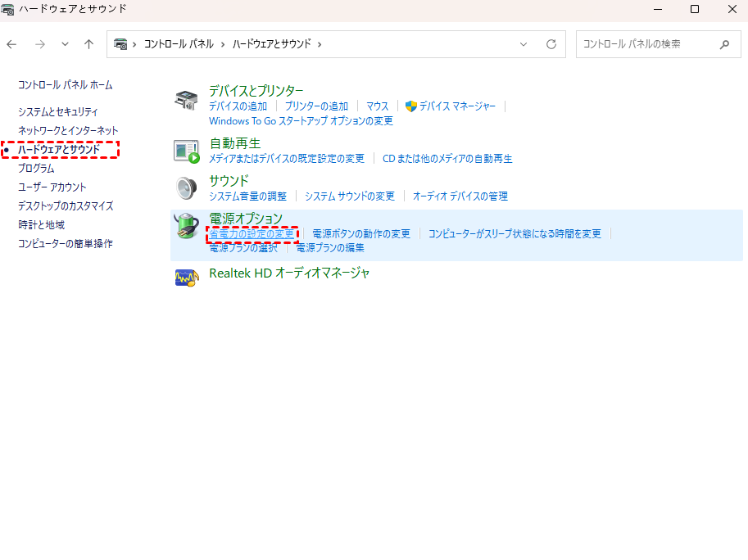Select ハードウェアとサウンド in sidebar
The height and width of the screenshot is (560, 748).
[x=59, y=149]
